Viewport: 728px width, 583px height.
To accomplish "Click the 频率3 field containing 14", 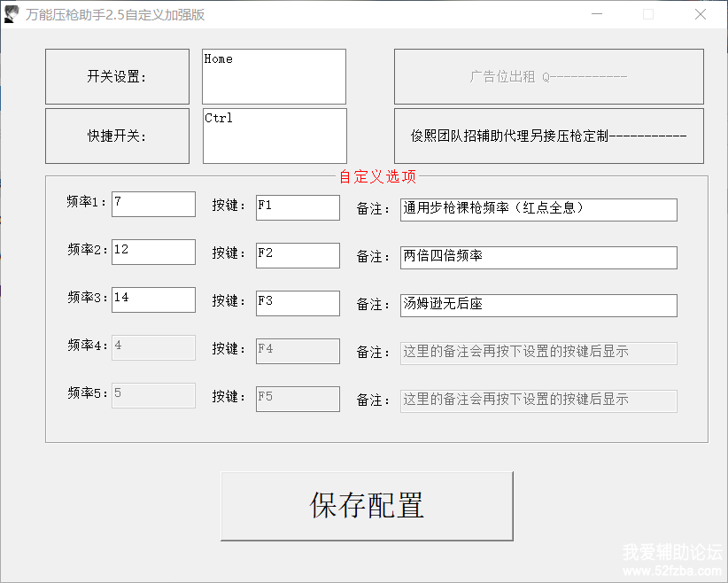I will click(153, 299).
